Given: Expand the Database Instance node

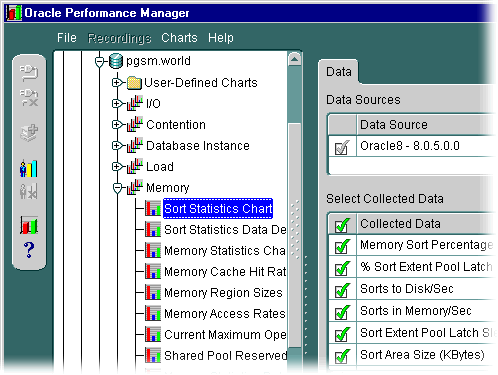Looking at the screenshot, I should click(117, 146).
